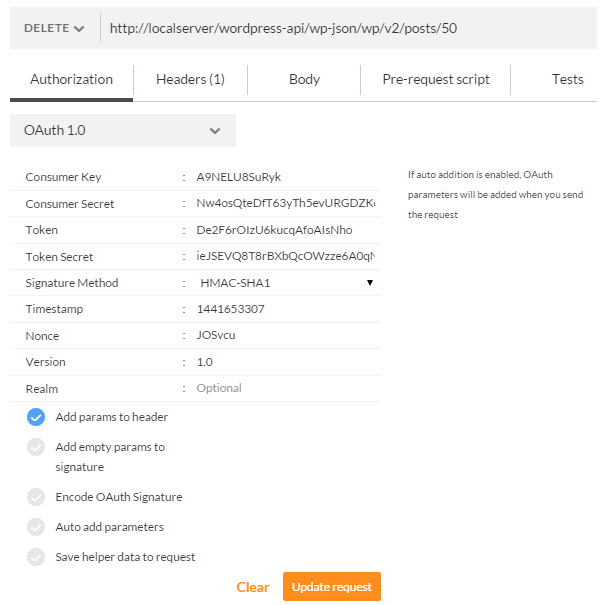This screenshot has width=600, height=605.
Task: Click the Update request button
Action: [x=332, y=586]
